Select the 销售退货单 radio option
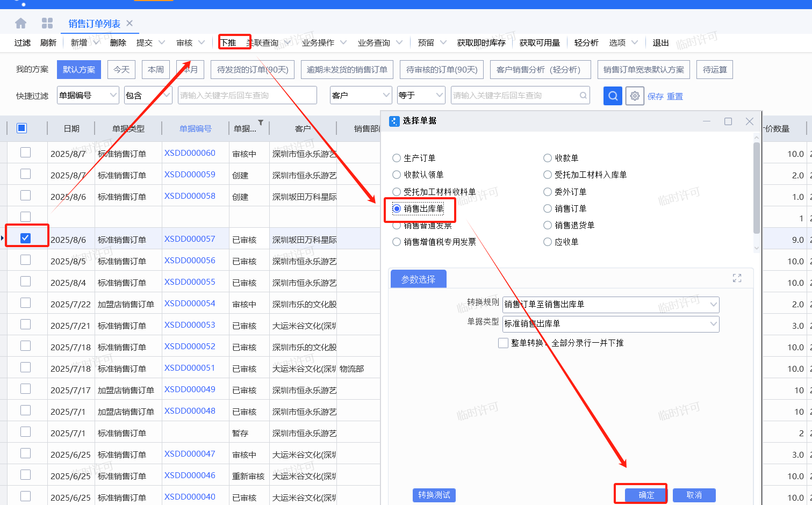Viewport: 812px width, 505px height. click(548, 225)
